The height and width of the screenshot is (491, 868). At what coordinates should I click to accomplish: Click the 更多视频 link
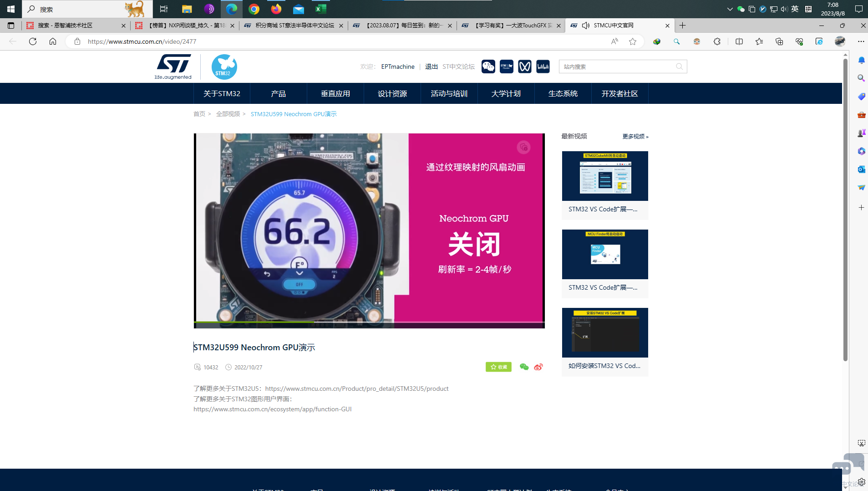(x=635, y=136)
